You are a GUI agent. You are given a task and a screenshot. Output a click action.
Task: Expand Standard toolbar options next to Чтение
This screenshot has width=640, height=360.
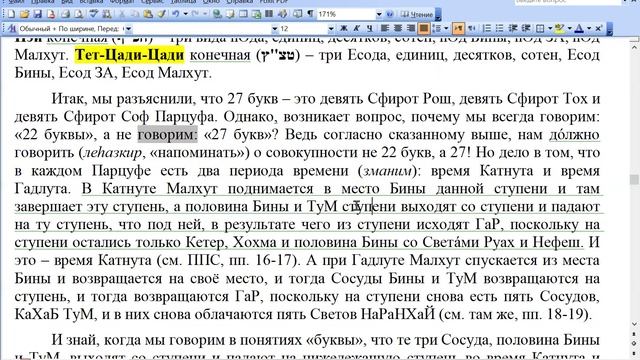tap(438, 15)
